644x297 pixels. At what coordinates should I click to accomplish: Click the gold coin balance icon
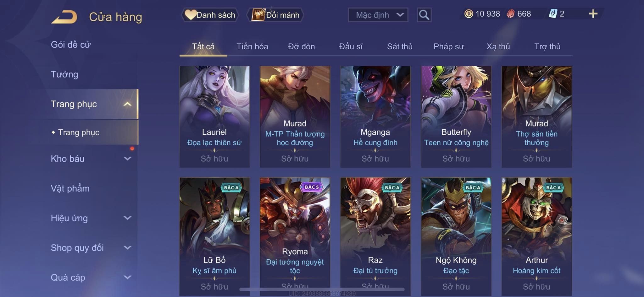pyautogui.click(x=469, y=14)
